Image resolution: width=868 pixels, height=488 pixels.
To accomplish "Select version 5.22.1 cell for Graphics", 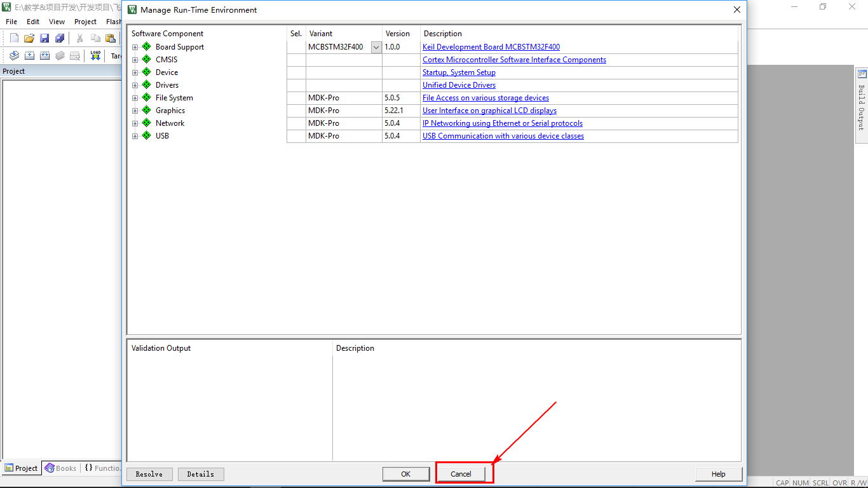I will coord(401,111).
